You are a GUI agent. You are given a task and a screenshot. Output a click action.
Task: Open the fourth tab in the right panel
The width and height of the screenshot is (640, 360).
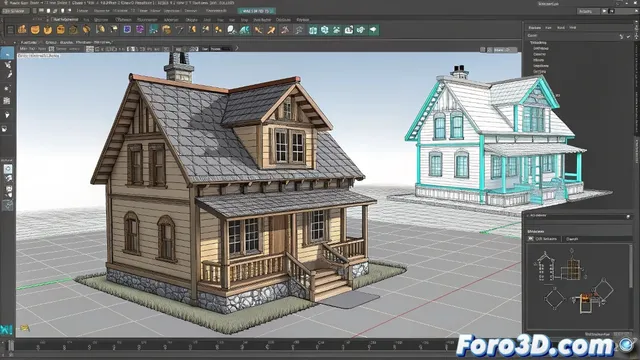coord(573,27)
